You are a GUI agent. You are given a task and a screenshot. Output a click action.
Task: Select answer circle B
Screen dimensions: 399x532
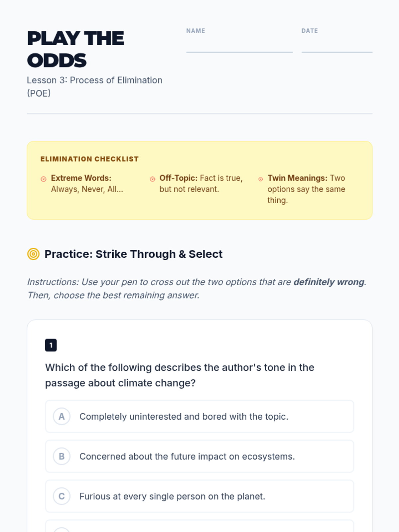[x=62, y=457]
